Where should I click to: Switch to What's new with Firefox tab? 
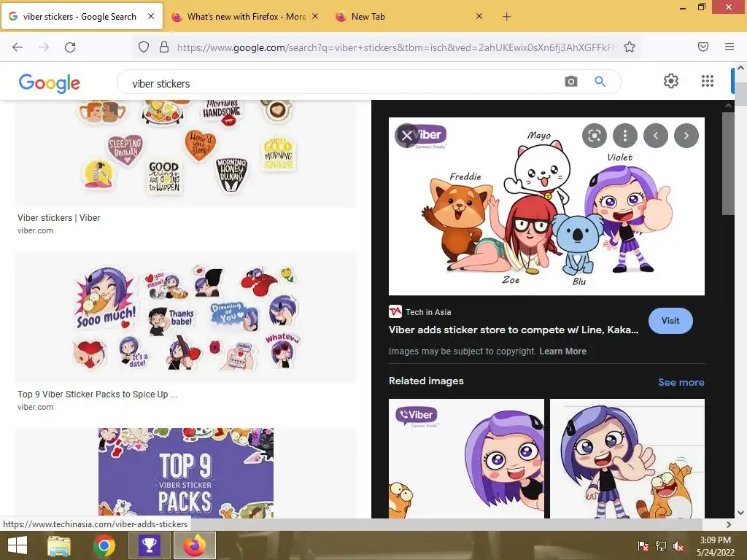(245, 17)
